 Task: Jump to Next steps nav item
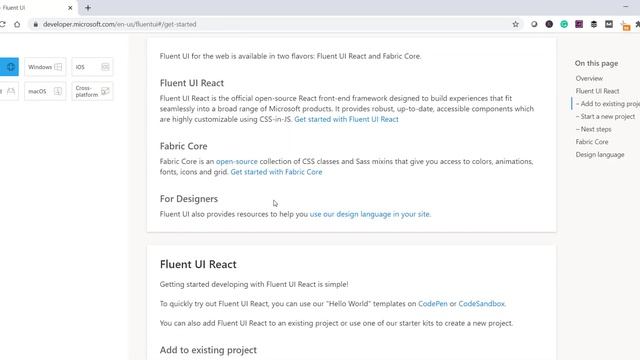click(x=593, y=129)
